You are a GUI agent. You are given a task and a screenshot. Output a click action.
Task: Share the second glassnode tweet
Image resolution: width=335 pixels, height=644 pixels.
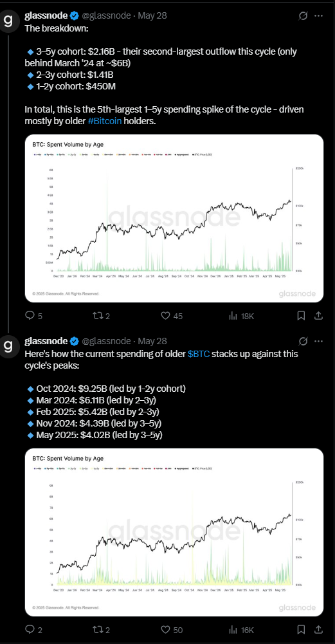318,630
